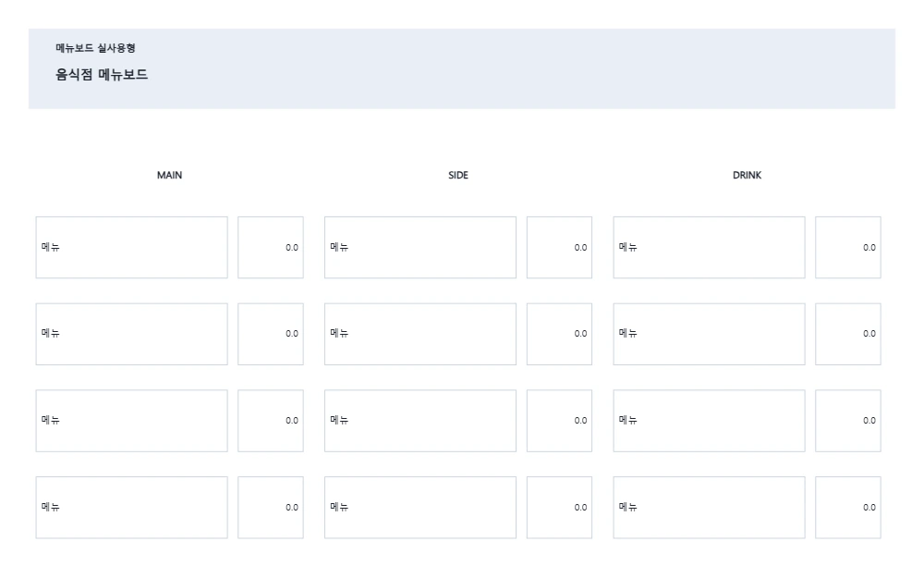Focus the third-row menu name field under MAIN
924x578 pixels.
coord(131,421)
